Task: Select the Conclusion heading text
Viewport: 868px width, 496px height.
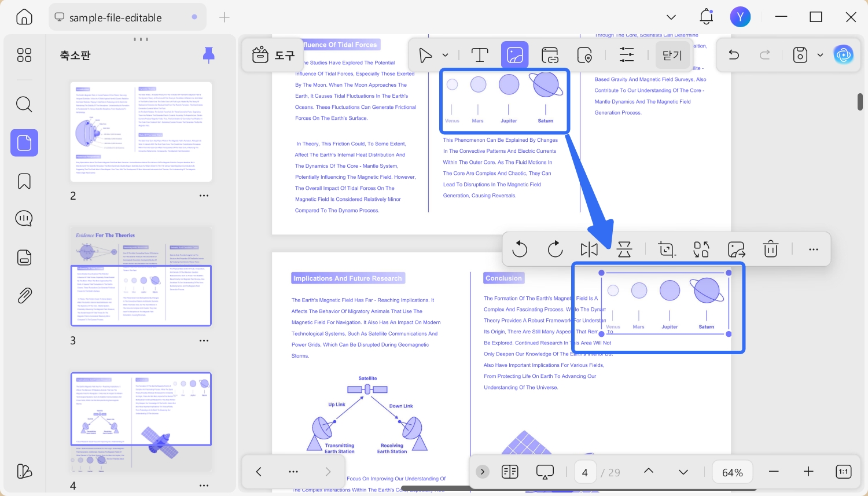Action: coord(503,278)
